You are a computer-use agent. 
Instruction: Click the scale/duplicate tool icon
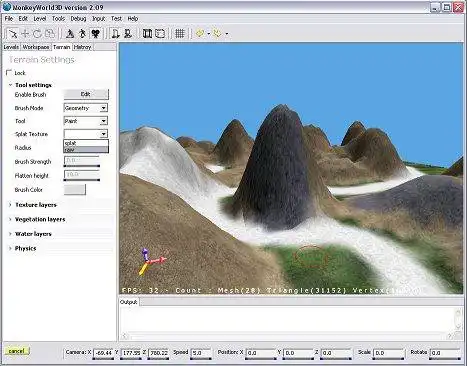[50, 33]
